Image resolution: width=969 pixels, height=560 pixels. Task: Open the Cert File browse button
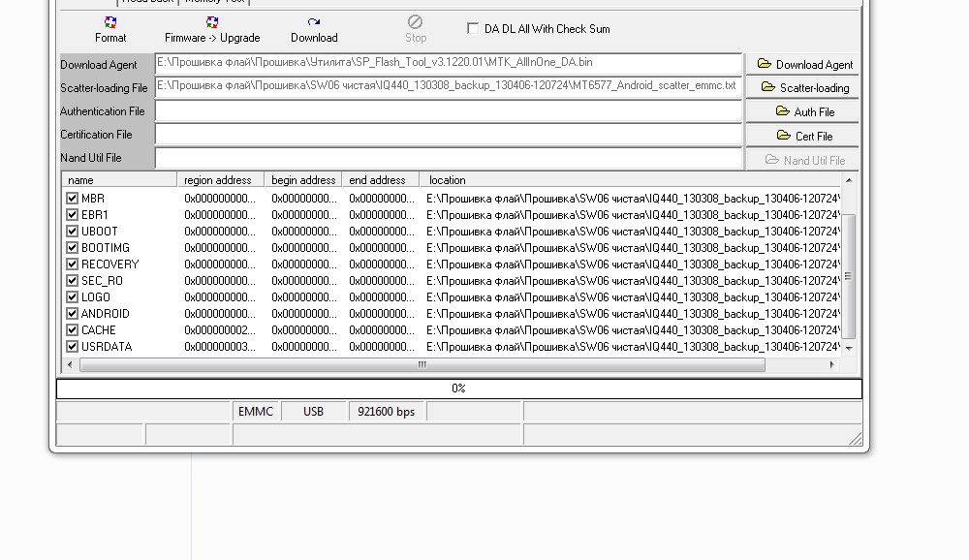804,136
